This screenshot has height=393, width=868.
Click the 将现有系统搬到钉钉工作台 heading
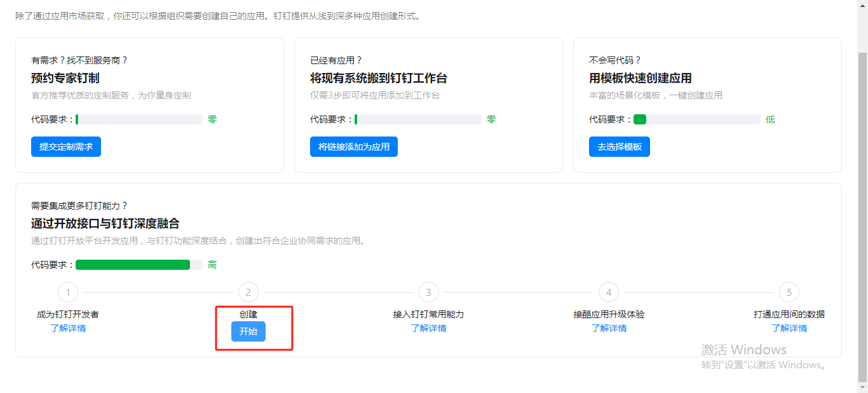pyautogui.click(x=379, y=78)
